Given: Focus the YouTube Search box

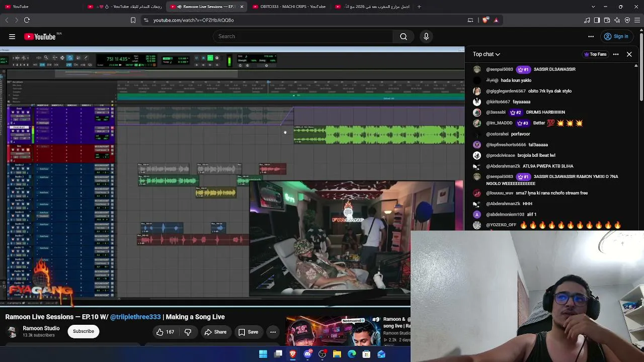Looking at the screenshot, I should tap(302, 36).
